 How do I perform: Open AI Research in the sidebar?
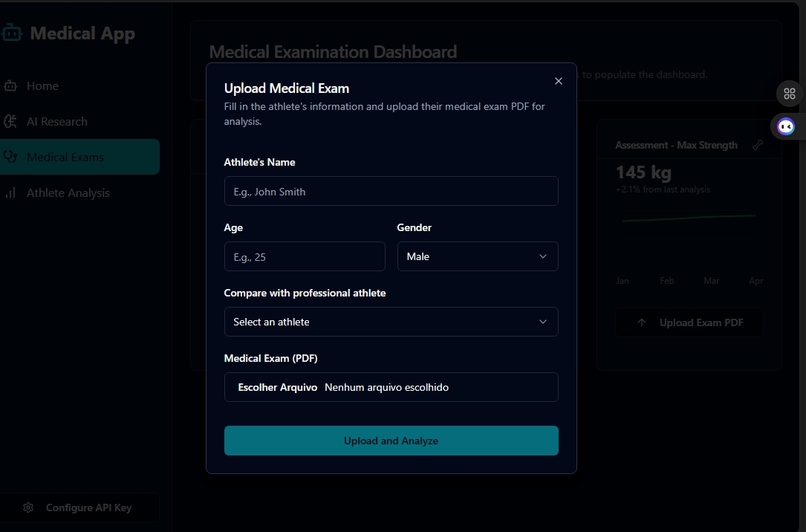pyautogui.click(x=80, y=121)
